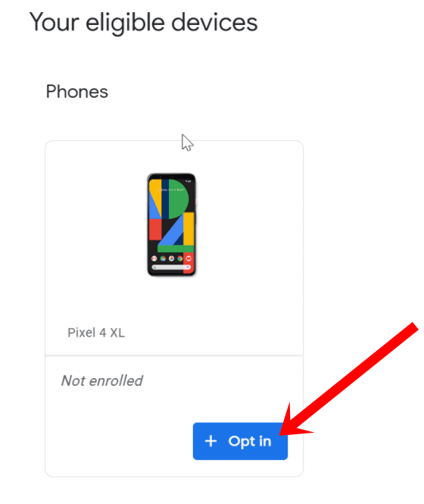Image resolution: width=424 pixels, height=504 pixels.
Task: Click the Your eligible devices heading
Action: 143,23
